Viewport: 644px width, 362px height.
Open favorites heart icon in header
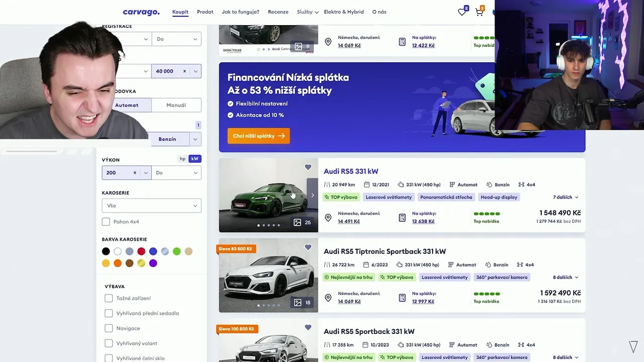[x=462, y=12]
